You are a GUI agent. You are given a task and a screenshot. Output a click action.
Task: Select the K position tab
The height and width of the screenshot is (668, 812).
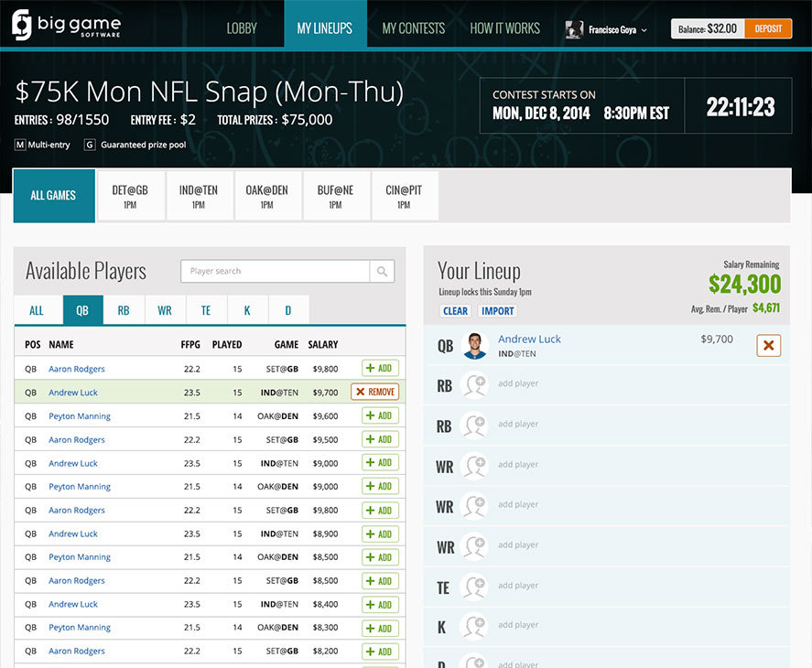click(247, 310)
